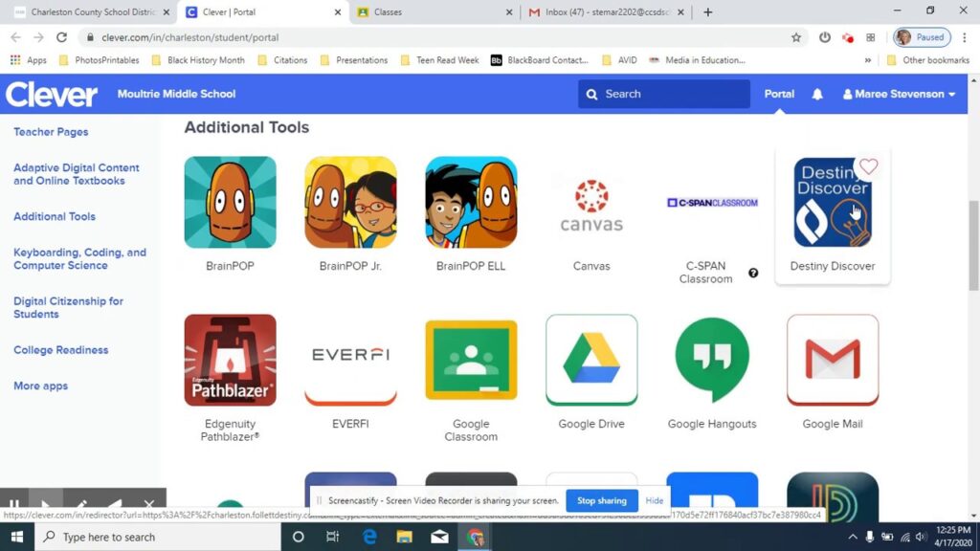Go to Digital Citizenship for Students
Screen dimensions: 980x551
coord(68,307)
